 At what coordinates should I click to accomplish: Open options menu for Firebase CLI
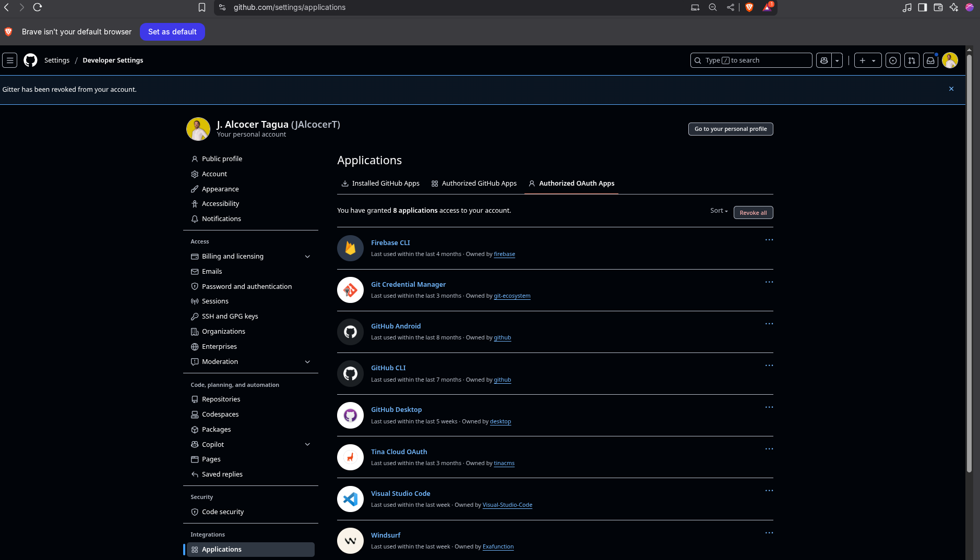pos(769,240)
